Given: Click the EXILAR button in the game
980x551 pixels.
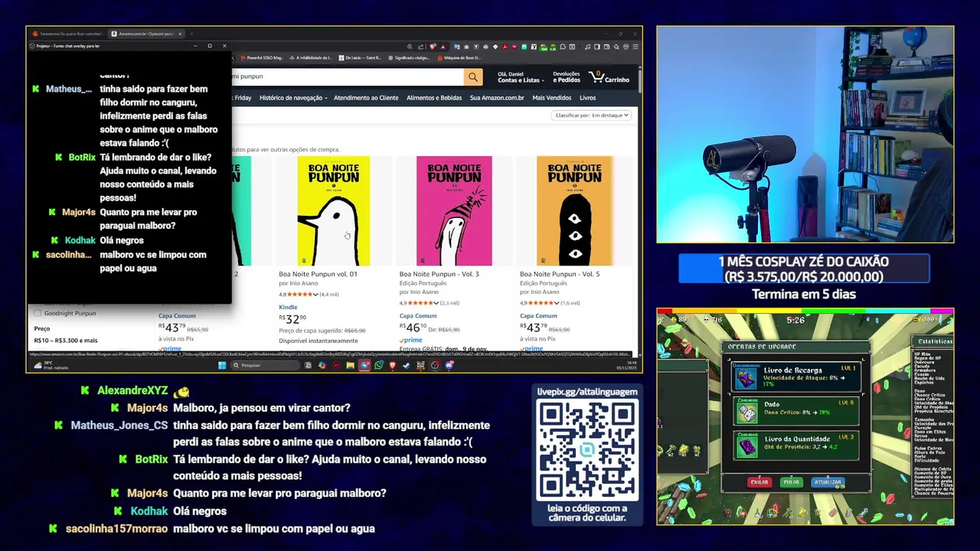Looking at the screenshot, I should (759, 482).
